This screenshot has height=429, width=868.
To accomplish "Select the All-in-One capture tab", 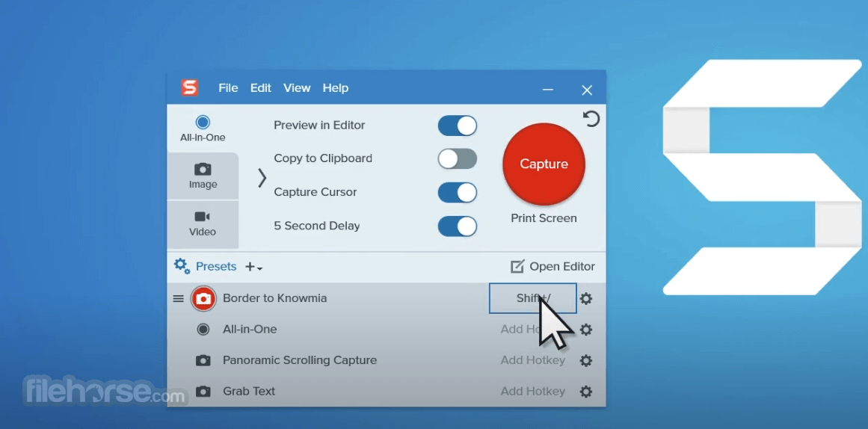I will pyautogui.click(x=203, y=129).
